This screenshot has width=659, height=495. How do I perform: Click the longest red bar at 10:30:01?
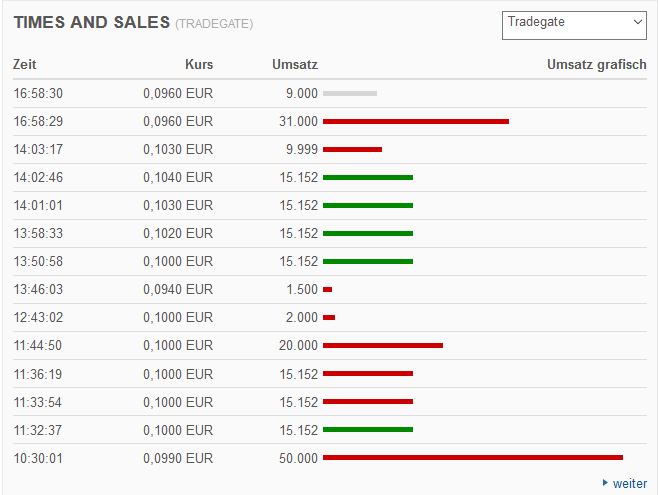(x=472, y=457)
